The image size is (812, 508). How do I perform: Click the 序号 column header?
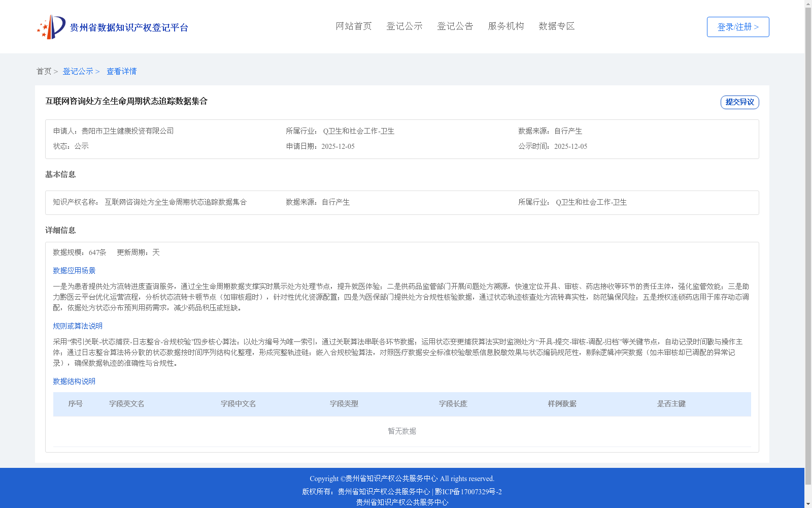coord(76,404)
